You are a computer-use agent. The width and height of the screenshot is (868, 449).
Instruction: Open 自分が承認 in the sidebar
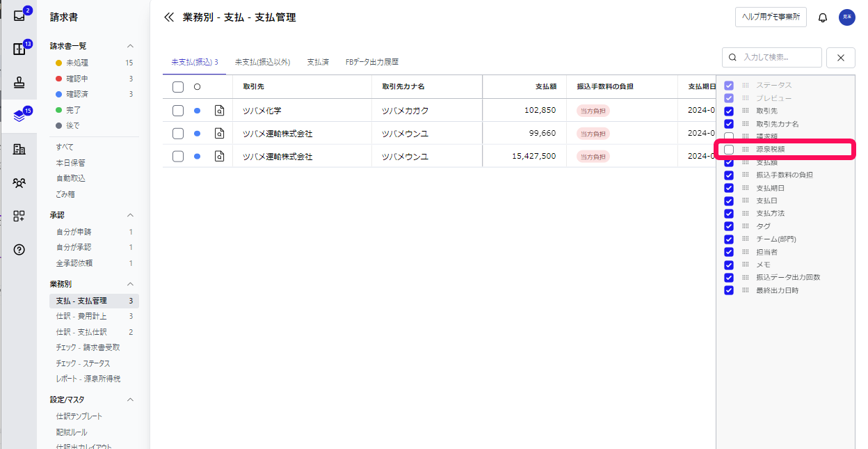pyautogui.click(x=94, y=247)
